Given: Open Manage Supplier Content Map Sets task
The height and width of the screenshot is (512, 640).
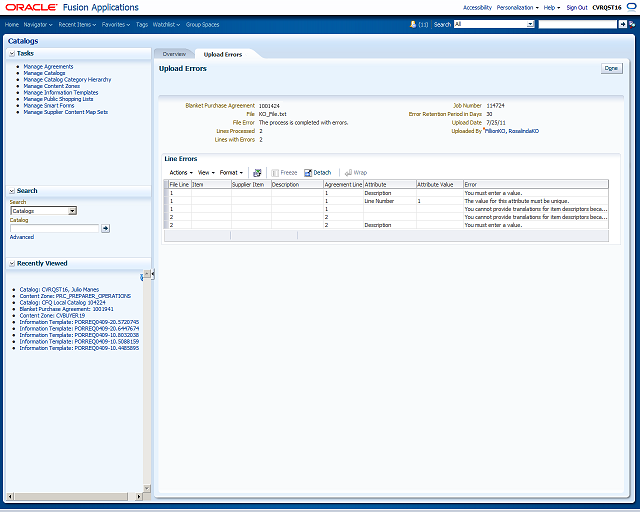Looking at the screenshot, I should click(x=66, y=112).
